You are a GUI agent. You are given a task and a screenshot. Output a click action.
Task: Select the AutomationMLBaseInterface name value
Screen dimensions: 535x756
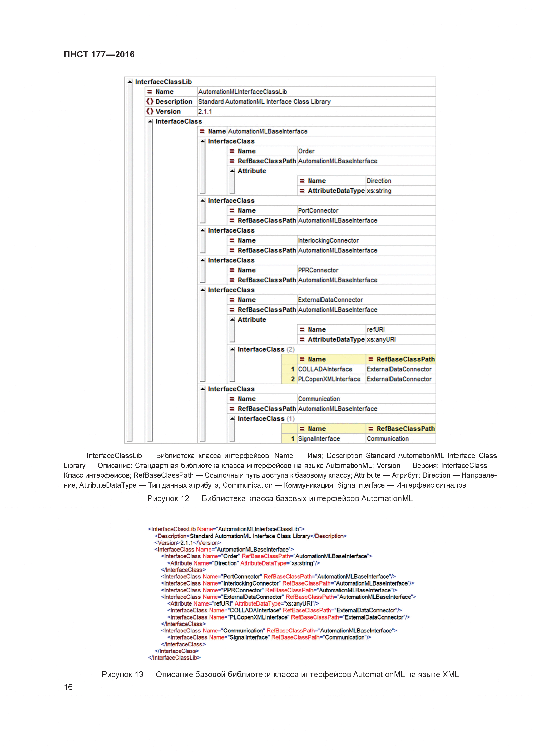(331, 131)
